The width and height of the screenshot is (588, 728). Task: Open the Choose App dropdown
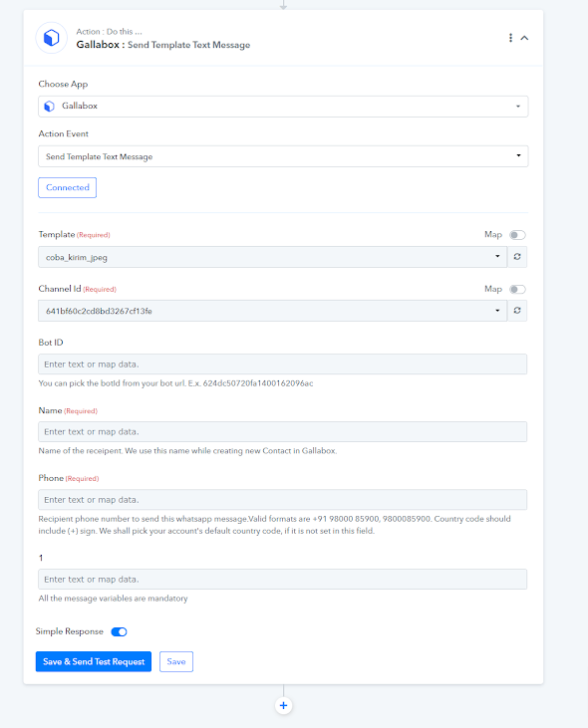pos(283,107)
